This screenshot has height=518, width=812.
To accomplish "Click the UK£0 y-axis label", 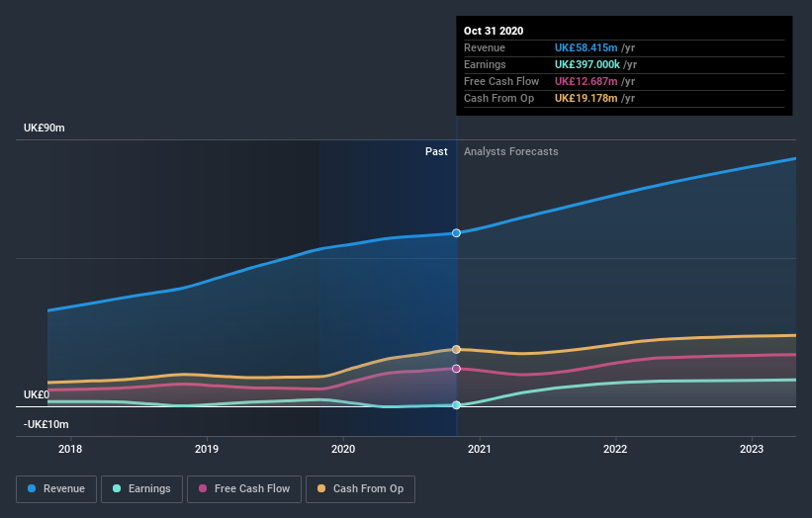I will point(37,394).
